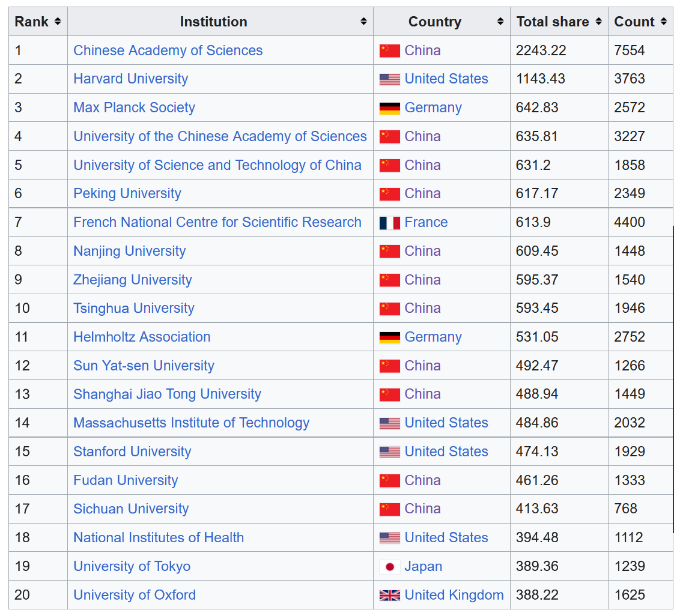This screenshot has height=616, width=680.
Task: Click German flag in Max Planck Society row
Action: point(389,109)
